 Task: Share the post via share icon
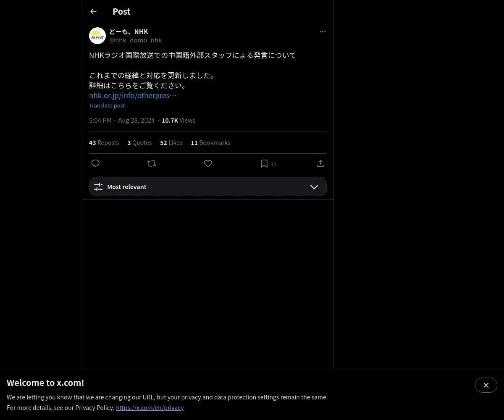click(x=320, y=163)
